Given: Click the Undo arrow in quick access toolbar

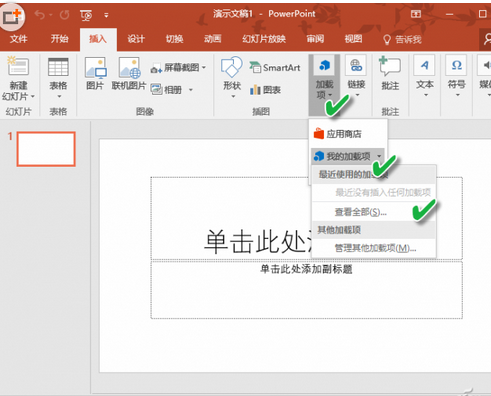Looking at the screenshot, I should [40, 15].
